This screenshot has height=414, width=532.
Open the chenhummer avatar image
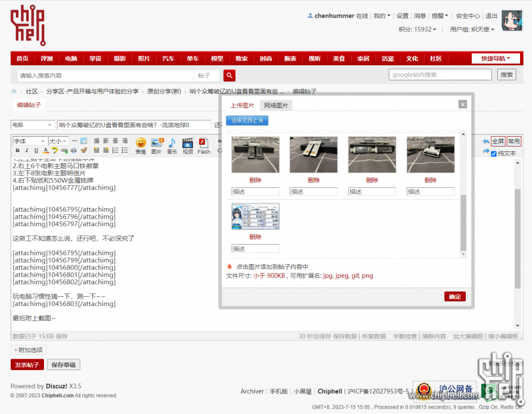[x=511, y=20]
